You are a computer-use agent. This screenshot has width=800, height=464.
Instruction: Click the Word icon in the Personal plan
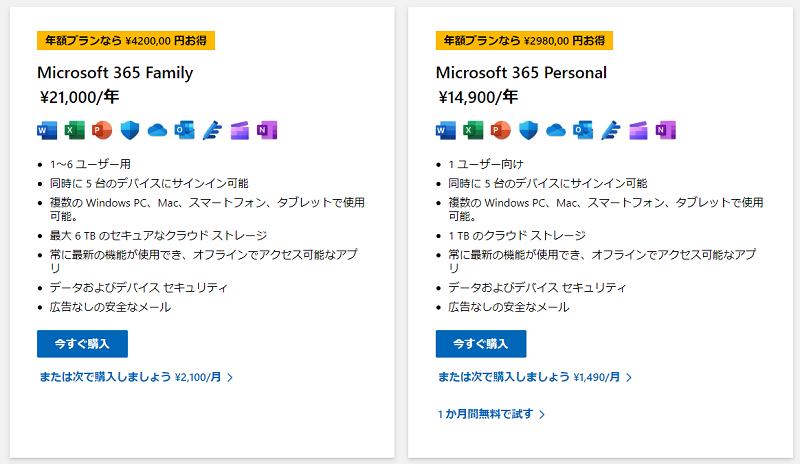pos(446,130)
